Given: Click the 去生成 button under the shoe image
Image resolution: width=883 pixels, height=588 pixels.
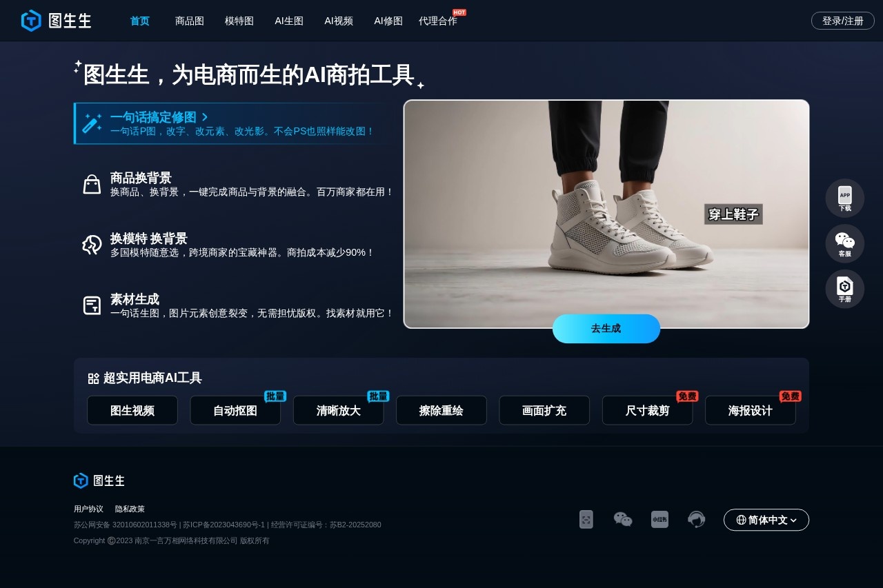Looking at the screenshot, I should click(x=606, y=329).
